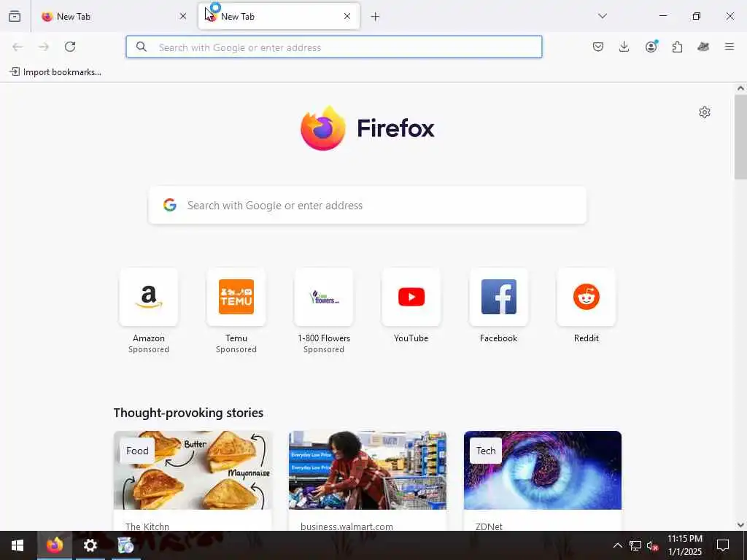Screen dimensions: 747x560
Task: Open the Temu shortcut tile
Action: click(236, 297)
